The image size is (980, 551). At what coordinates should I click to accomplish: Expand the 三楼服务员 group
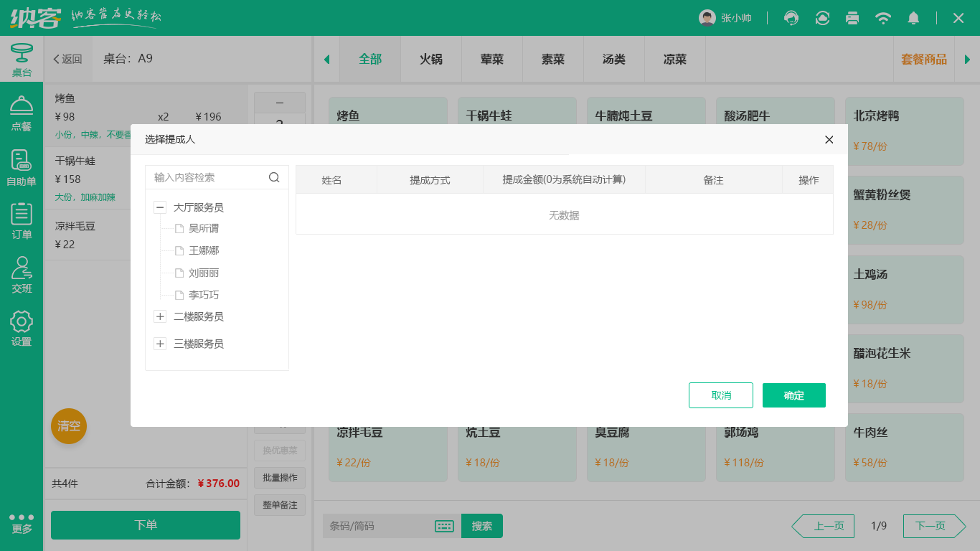(x=159, y=343)
